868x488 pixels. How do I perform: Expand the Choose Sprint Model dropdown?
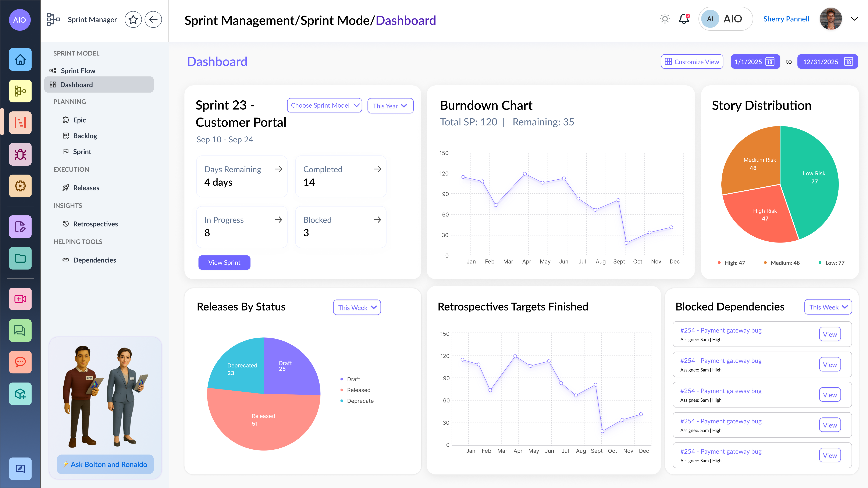tap(324, 105)
